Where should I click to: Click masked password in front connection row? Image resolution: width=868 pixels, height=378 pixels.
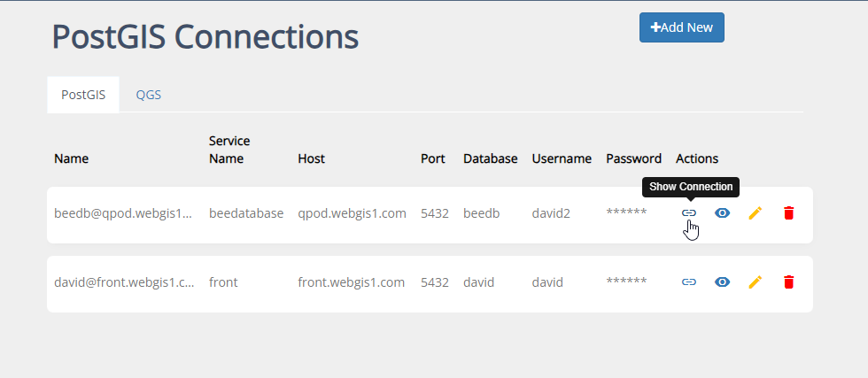[x=626, y=282]
